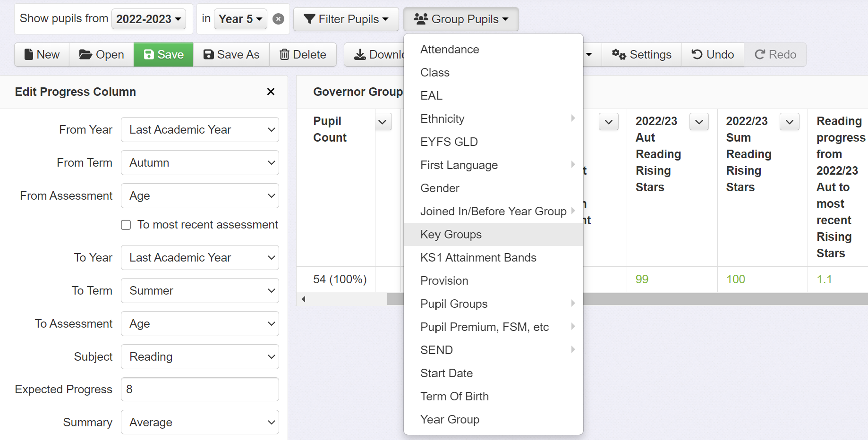Open the Year 5 year group dropdown
Screen dimensions: 868x440
[x=240, y=19]
